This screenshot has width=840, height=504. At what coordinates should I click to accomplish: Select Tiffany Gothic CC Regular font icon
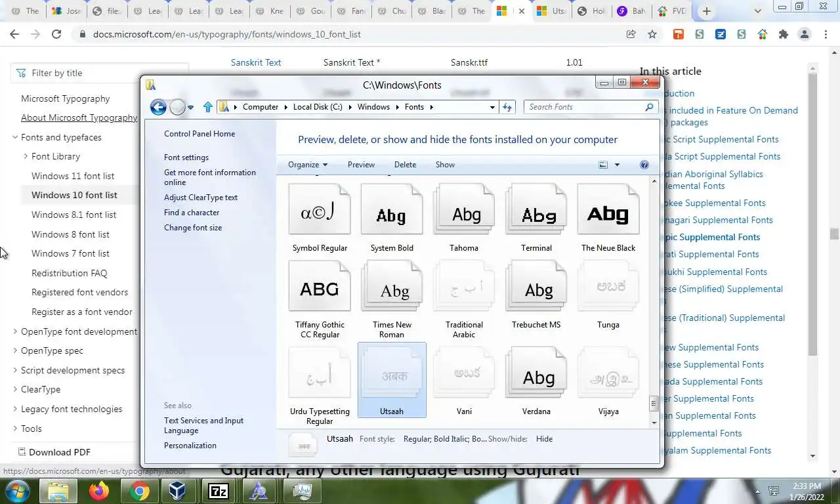click(320, 286)
